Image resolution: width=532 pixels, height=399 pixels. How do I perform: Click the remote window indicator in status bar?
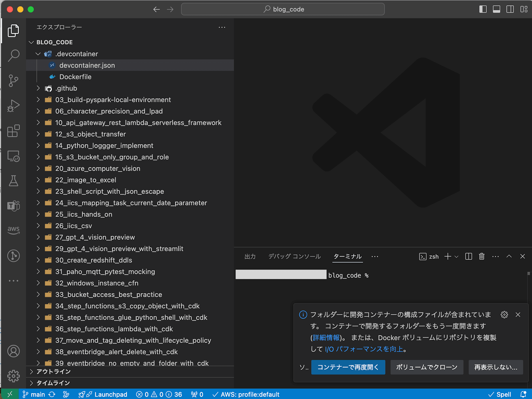coord(10,394)
